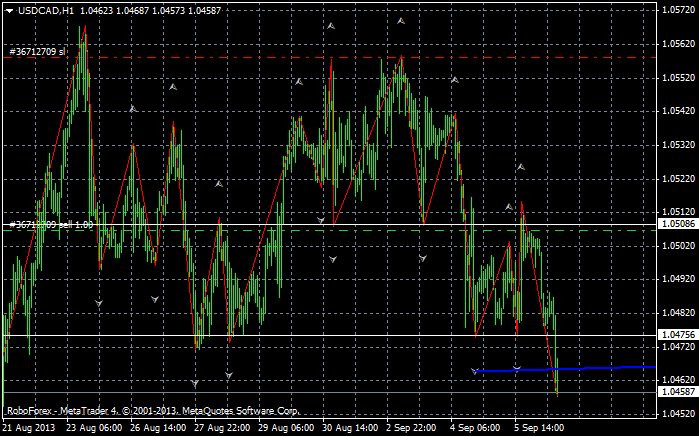Click the 21 Aug 2013 date label
This screenshot has width=699, height=436.
point(29,428)
